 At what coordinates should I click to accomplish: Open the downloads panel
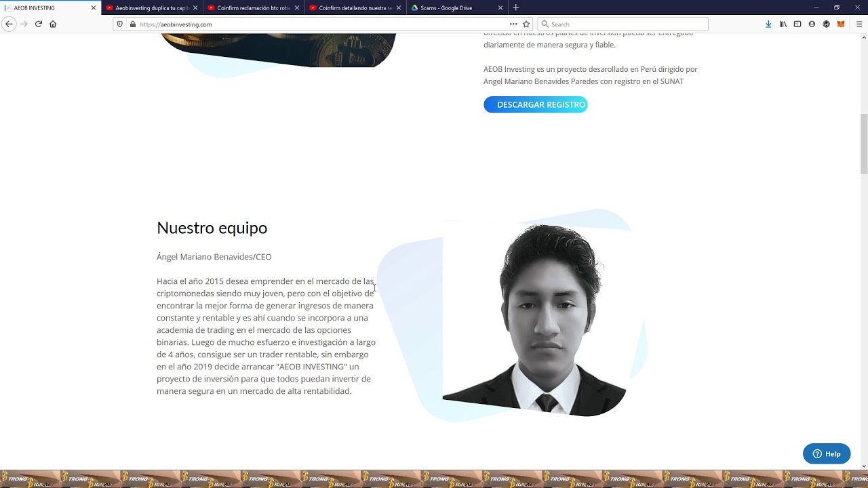click(x=768, y=24)
